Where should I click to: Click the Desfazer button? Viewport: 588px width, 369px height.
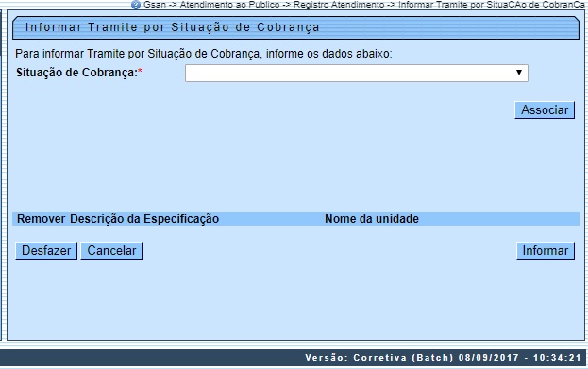pos(46,250)
